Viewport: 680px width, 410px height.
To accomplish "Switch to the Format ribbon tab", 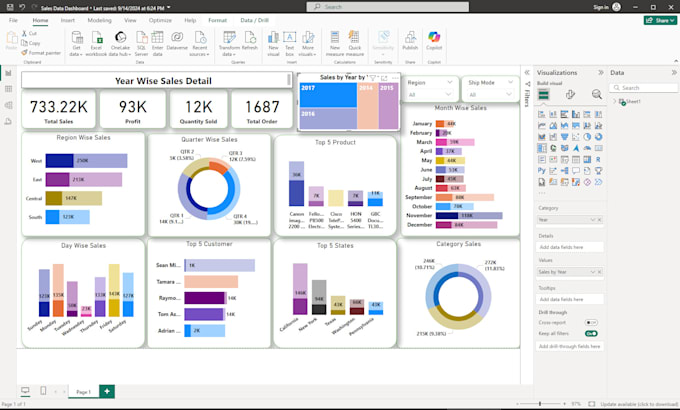I will click(x=217, y=20).
